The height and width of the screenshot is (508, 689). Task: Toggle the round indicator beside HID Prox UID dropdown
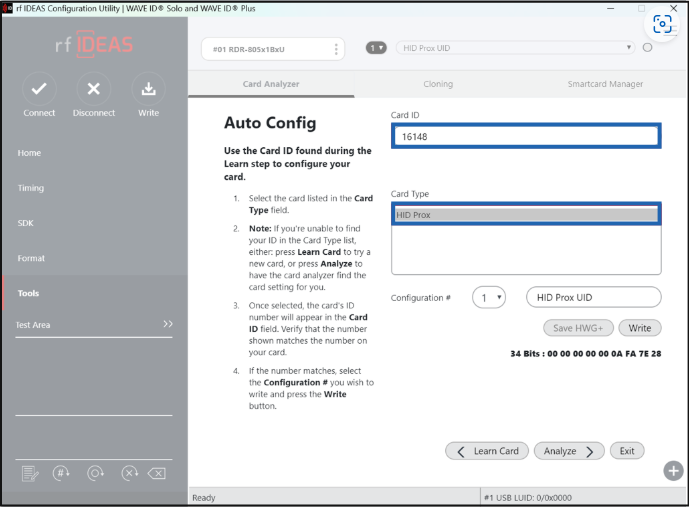click(647, 47)
